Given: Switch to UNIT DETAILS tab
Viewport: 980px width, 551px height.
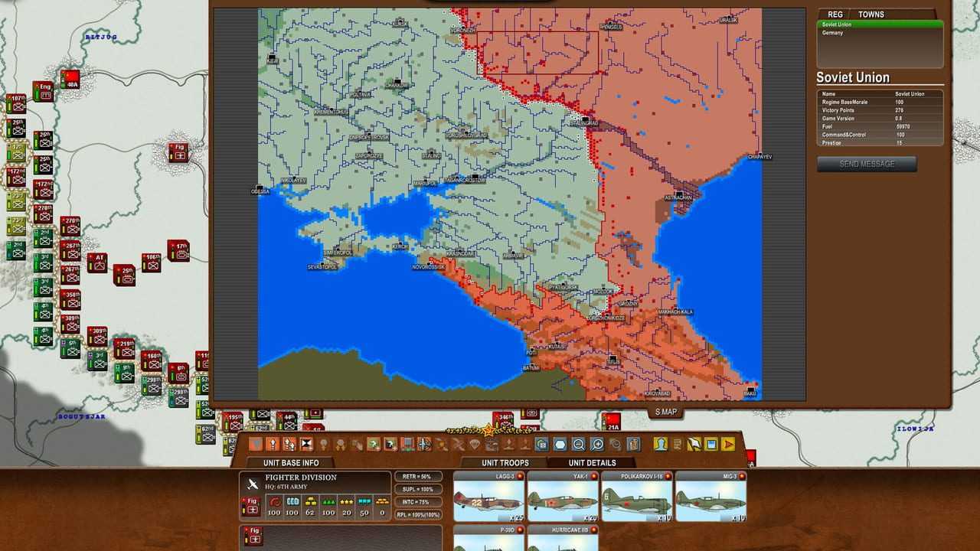Looking at the screenshot, I should coord(592,463).
